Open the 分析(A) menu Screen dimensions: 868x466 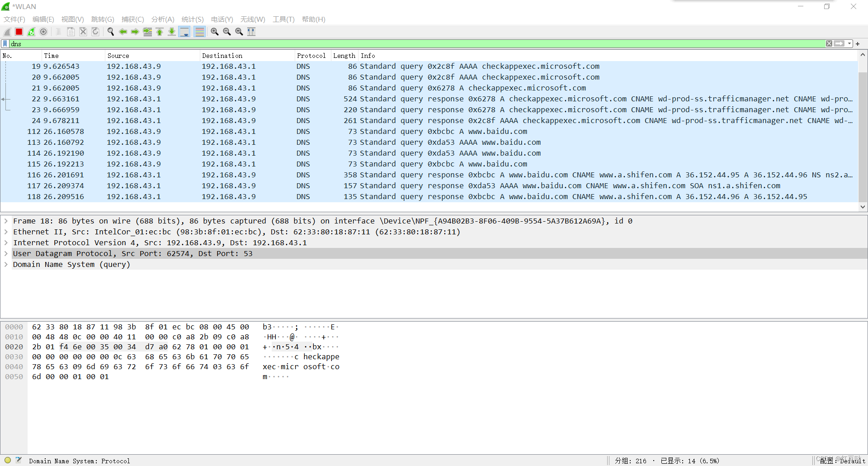[163, 19]
